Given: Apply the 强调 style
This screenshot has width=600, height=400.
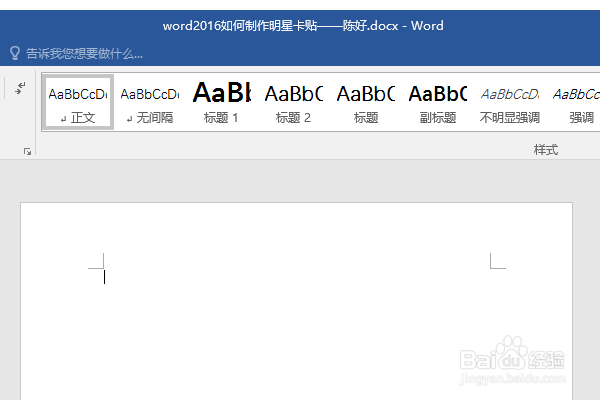Looking at the screenshot, I should [x=576, y=102].
